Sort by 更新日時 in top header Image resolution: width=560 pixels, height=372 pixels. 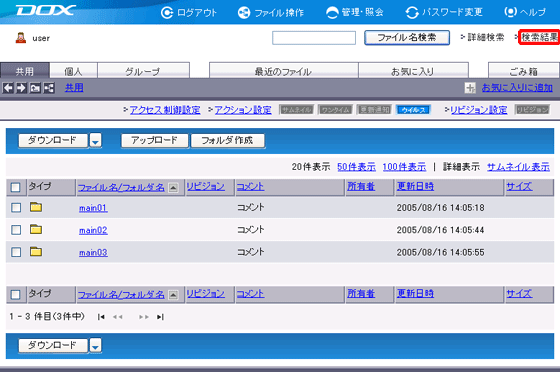[415, 186]
